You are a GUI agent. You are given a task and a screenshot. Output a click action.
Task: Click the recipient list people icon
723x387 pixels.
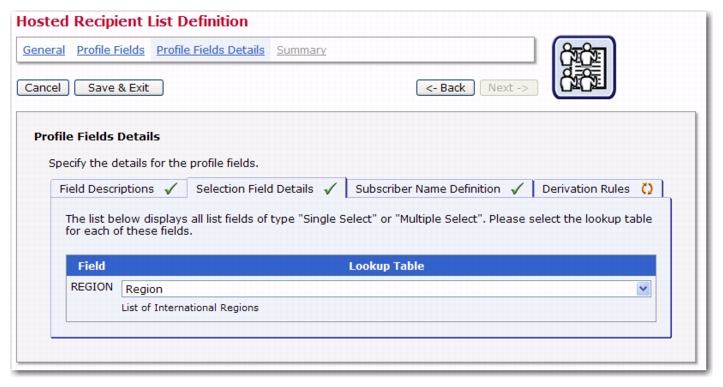pos(584,67)
